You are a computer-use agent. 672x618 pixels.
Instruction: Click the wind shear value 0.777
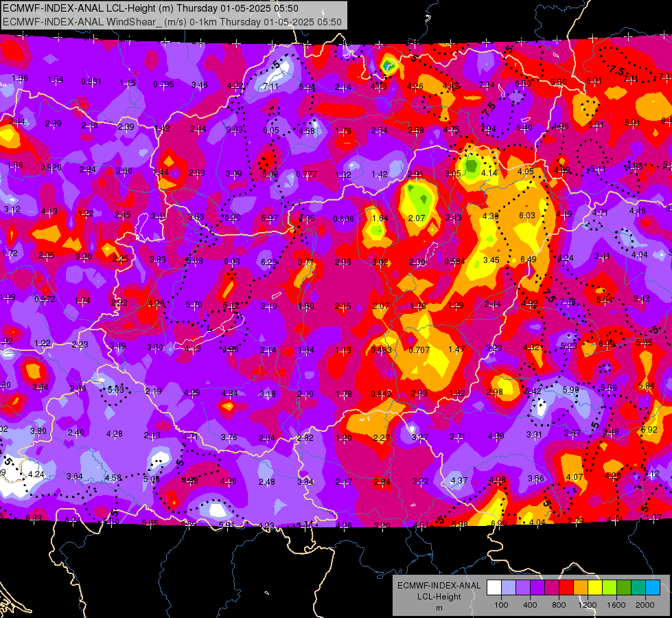[x=307, y=174]
